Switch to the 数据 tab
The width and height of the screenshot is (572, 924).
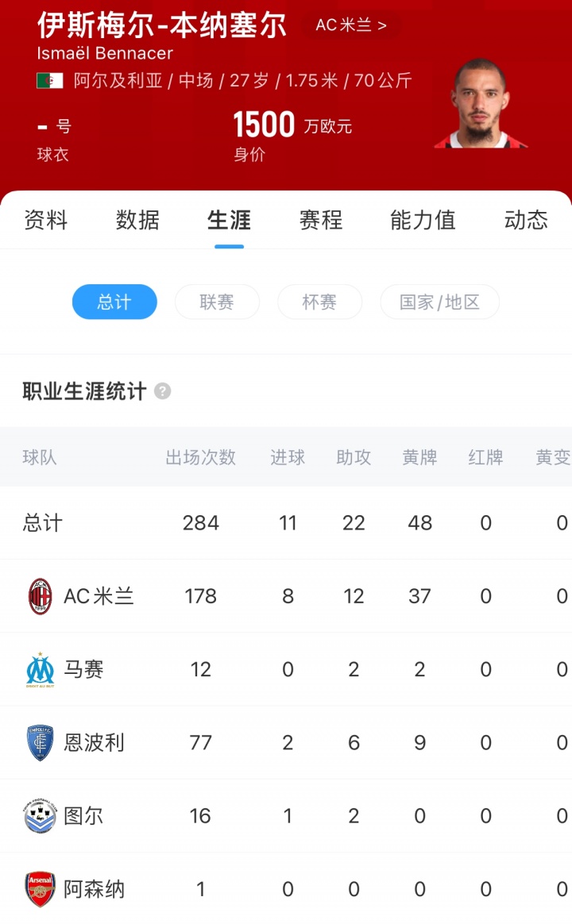pyautogui.click(x=137, y=220)
